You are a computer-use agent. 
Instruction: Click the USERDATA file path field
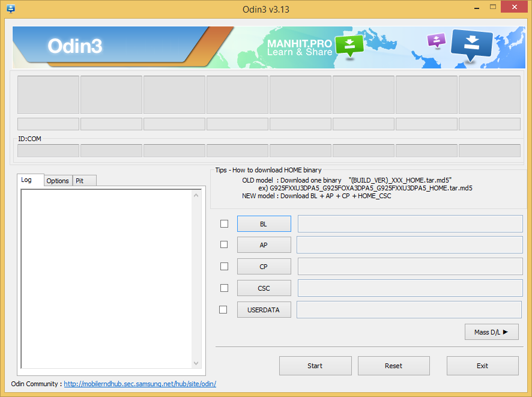409,309
